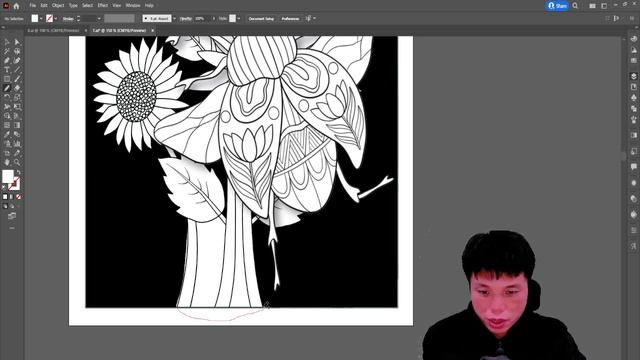Select the highlighted Pencil tool

click(x=7, y=88)
